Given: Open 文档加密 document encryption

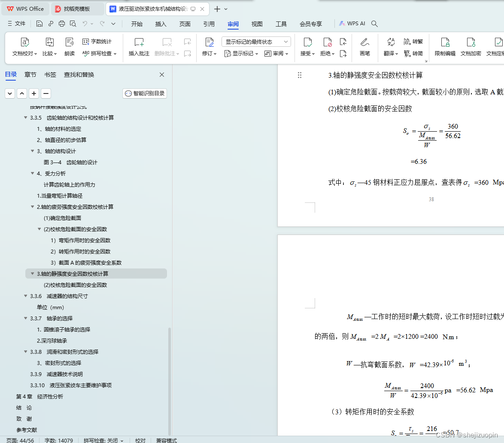Looking at the screenshot, I should pyautogui.click(x=471, y=47).
